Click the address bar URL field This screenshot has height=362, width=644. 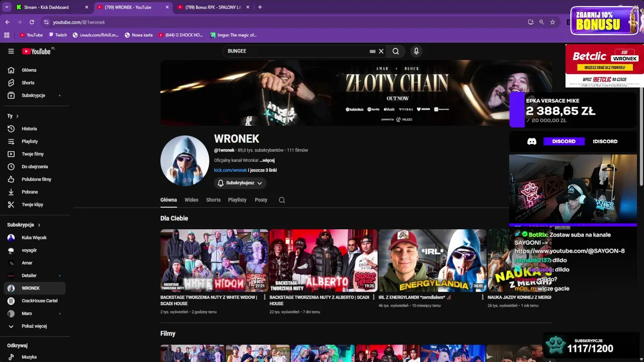[282, 22]
